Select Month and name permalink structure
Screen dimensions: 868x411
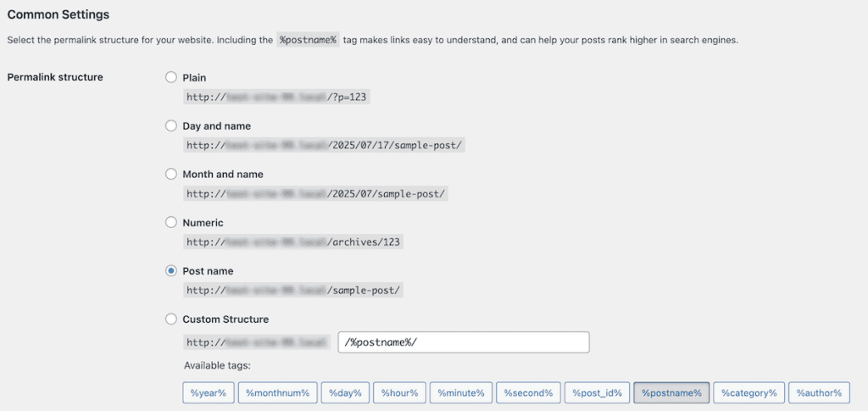pyautogui.click(x=171, y=175)
